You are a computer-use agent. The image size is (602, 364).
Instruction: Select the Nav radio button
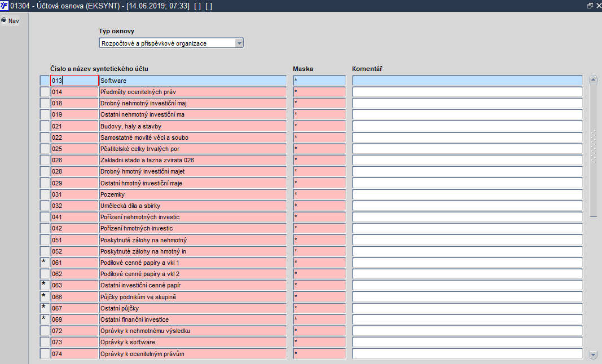4,20
